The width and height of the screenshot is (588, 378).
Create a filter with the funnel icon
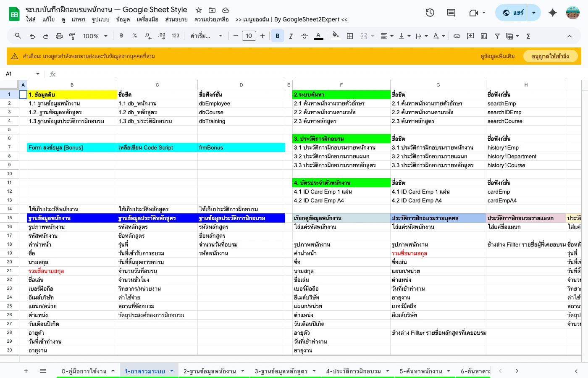coord(497,36)
